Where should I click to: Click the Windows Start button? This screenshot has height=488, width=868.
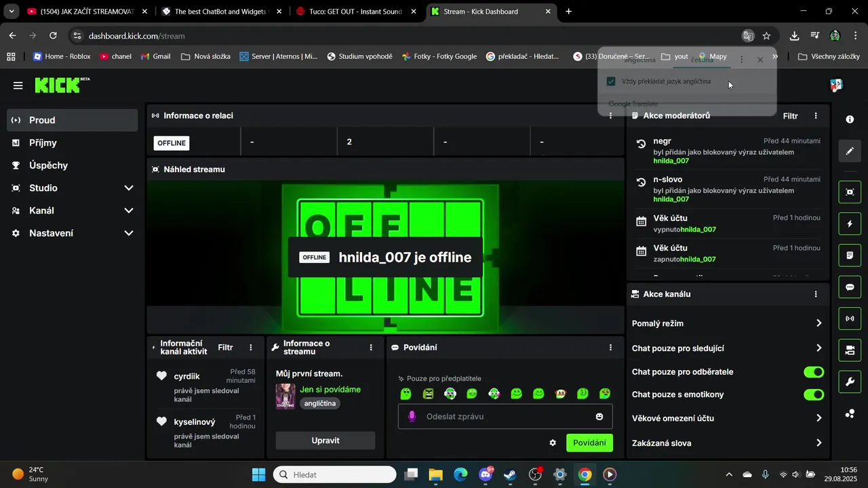pyautogui.click(x=259, y=474)
